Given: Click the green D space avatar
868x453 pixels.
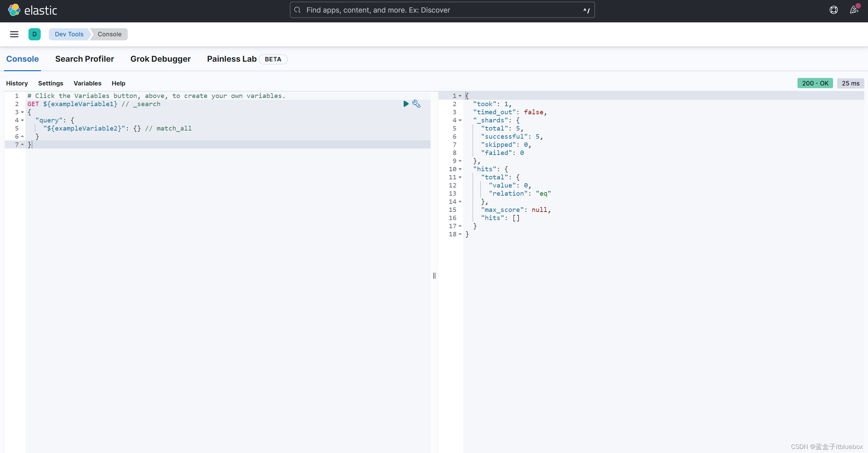Looking at the screenshot, I should (35, 34).
